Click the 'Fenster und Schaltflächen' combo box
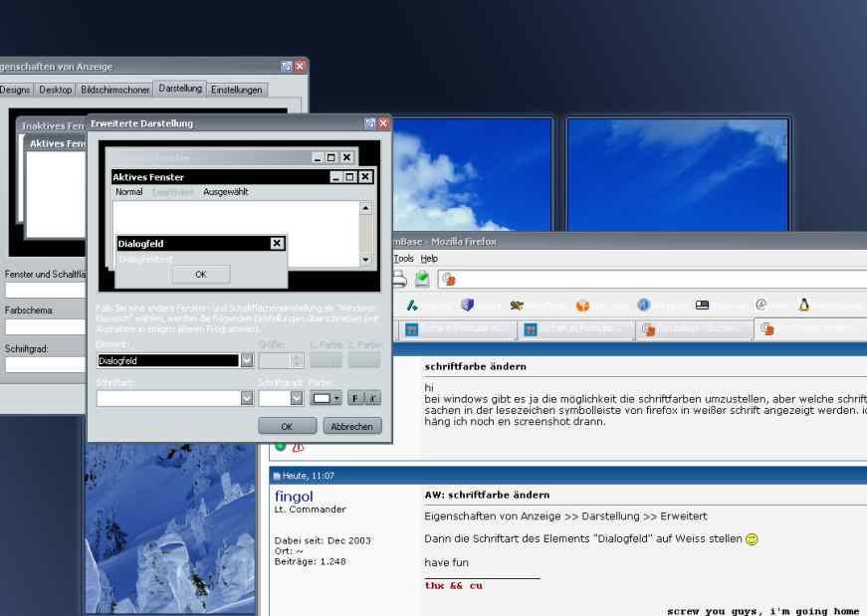The height and width of the screenshot is (616, 867). pyautogui.click(x=46, y=290)
